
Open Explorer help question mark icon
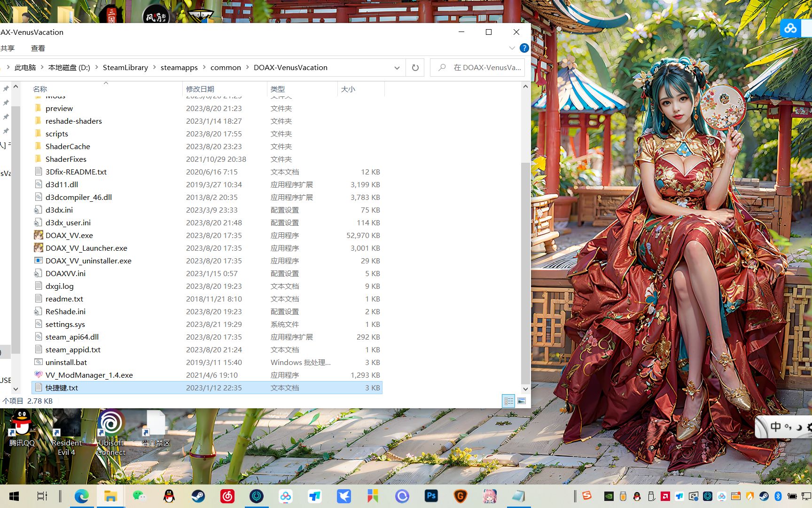click(x=524, y=48)
